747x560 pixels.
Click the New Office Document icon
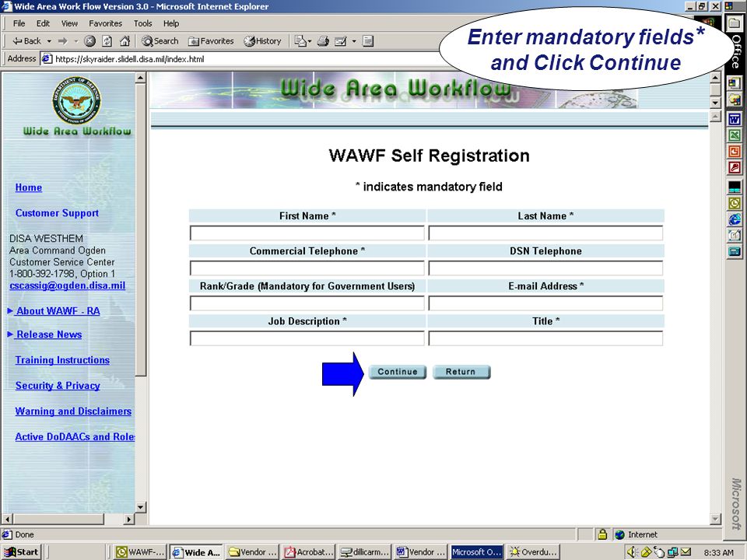735,83
